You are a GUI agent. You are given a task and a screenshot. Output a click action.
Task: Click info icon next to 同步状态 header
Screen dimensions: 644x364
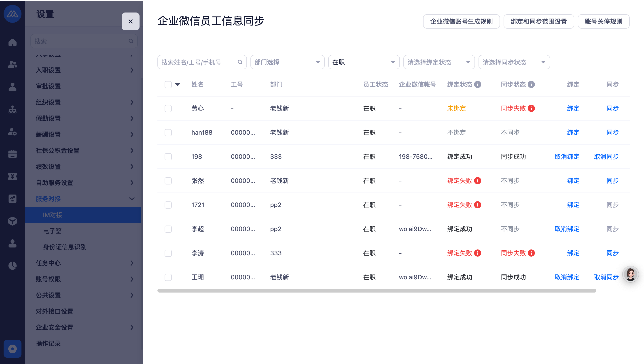click(x=531, y=84)
